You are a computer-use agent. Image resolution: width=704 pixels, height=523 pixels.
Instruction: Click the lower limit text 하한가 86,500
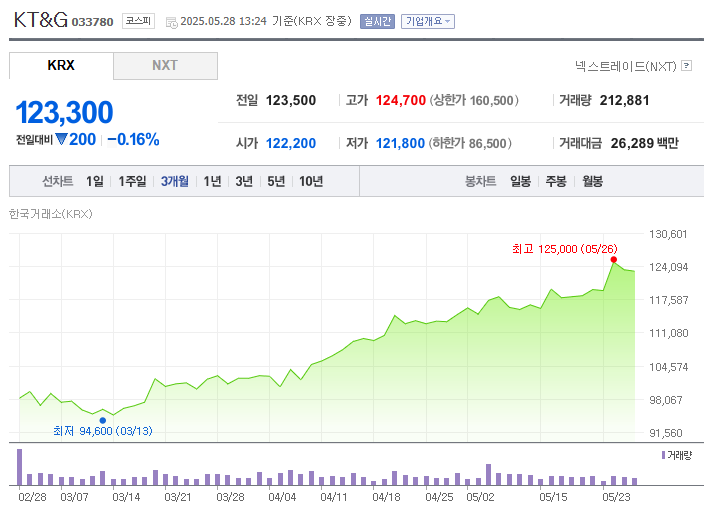[470, 143]
